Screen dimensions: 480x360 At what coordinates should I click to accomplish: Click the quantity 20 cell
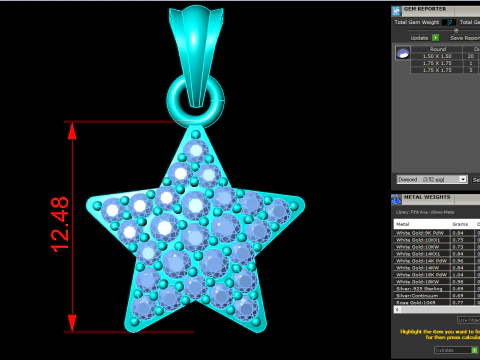point(471,56)
